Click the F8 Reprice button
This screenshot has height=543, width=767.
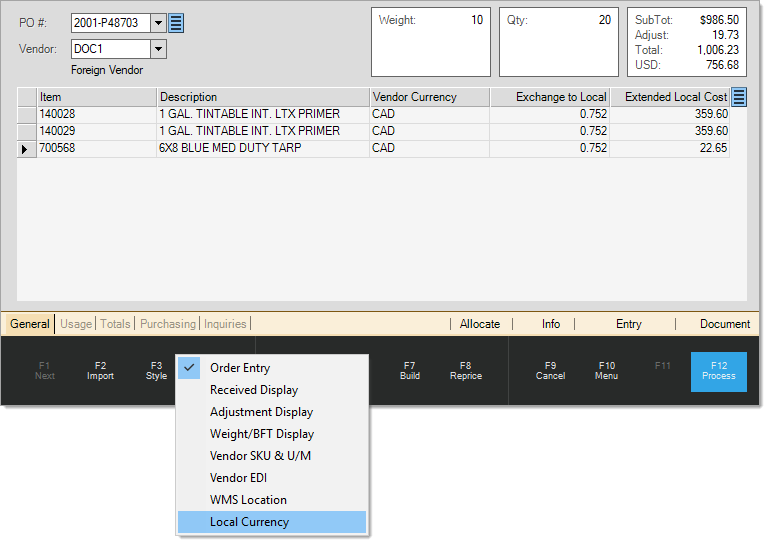click(466, 371)
